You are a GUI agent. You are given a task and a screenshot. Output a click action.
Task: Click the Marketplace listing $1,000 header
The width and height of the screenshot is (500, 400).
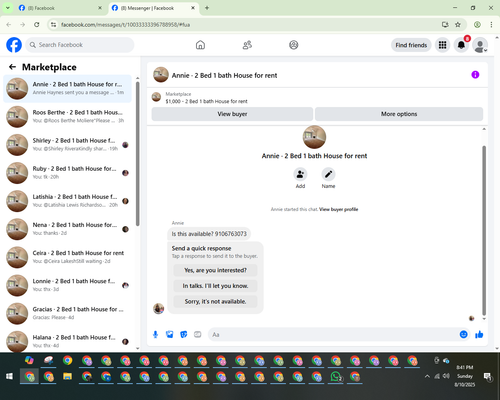click(x=206, y=101)
